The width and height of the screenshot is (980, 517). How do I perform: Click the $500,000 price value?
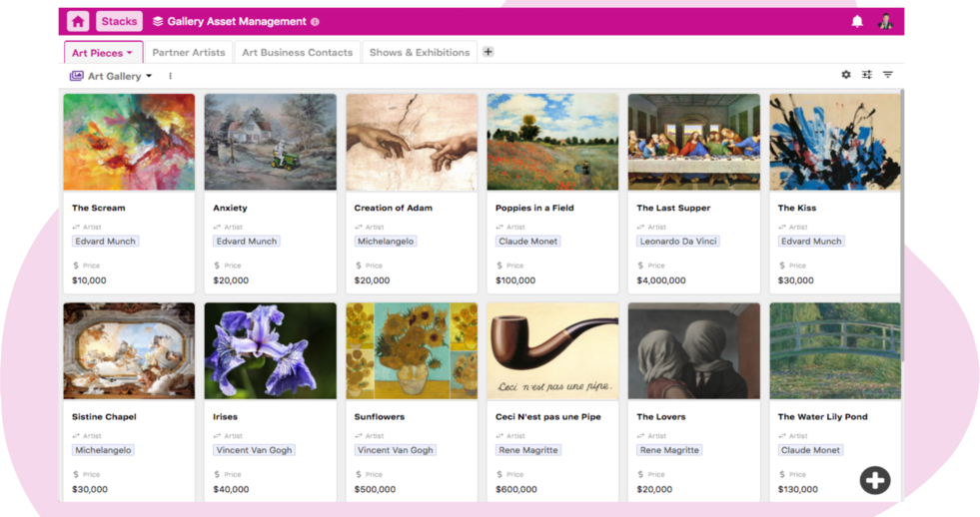coord(375,489)
